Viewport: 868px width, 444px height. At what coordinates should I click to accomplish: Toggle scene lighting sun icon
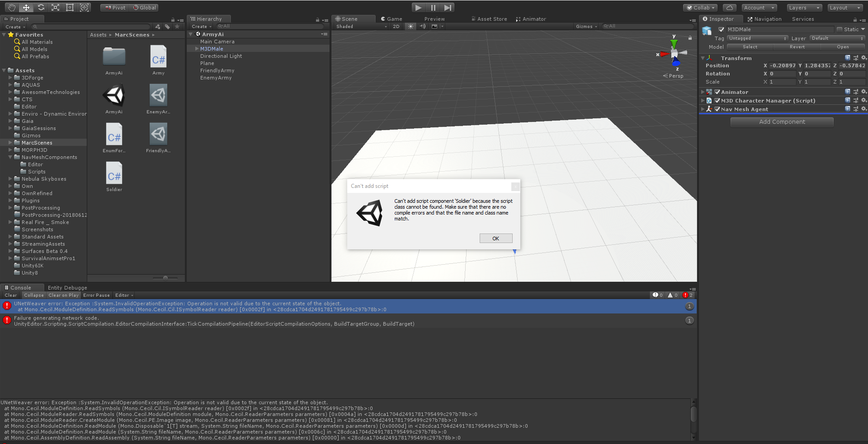[x=410, y=26]
